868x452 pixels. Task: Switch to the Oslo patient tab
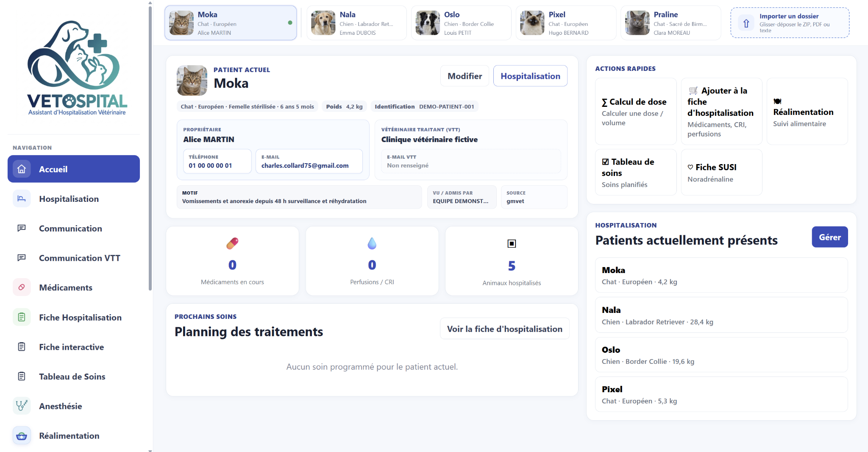(461, 23)
